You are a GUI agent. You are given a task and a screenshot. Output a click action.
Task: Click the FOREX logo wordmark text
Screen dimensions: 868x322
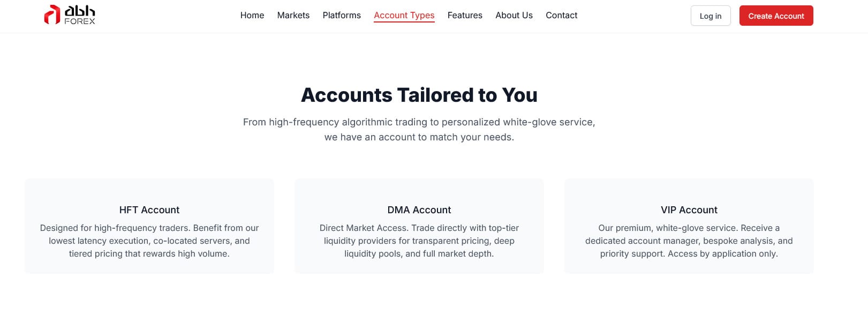(80, 21)
